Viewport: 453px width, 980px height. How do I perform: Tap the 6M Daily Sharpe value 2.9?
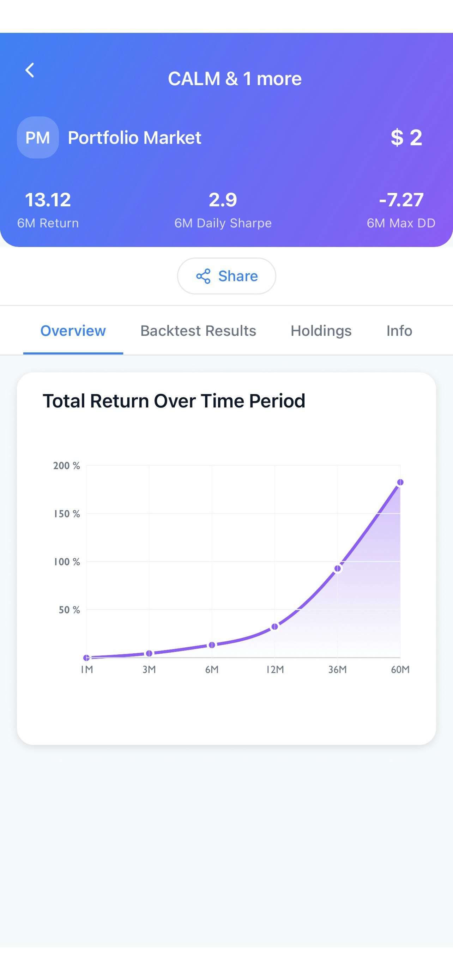(x=223, y=199)
